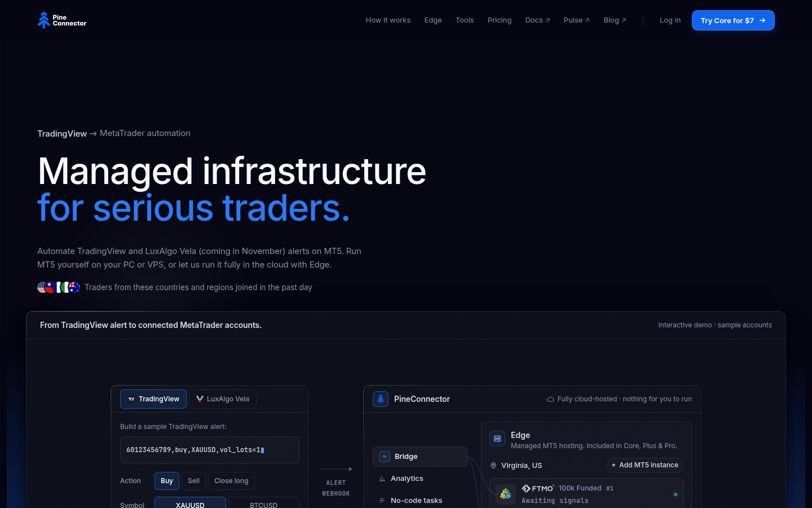The height and width of the screenshot is (508, 812).
Task: Click the MetaTrader icon on the FTMO card
Action: click(506, 494)
